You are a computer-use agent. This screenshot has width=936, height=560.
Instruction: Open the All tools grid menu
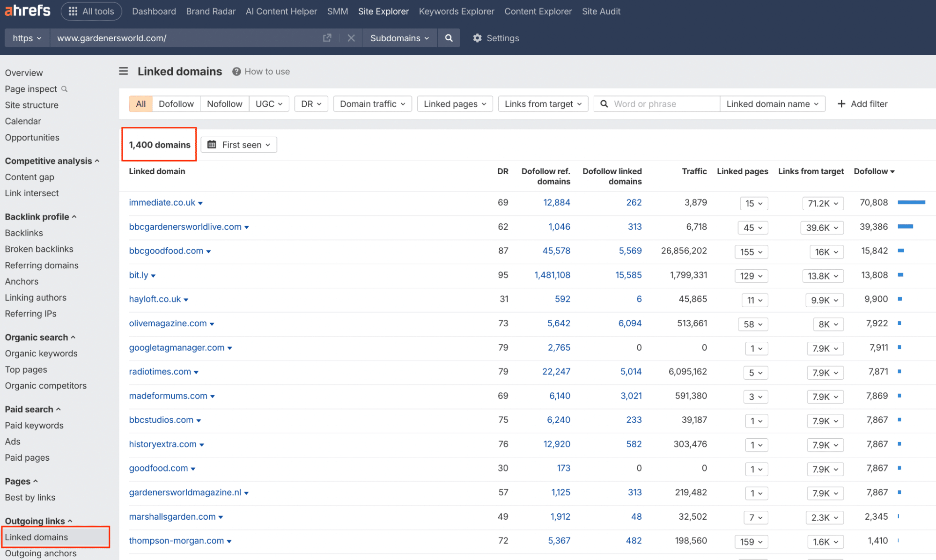click(x=91, y=11)
